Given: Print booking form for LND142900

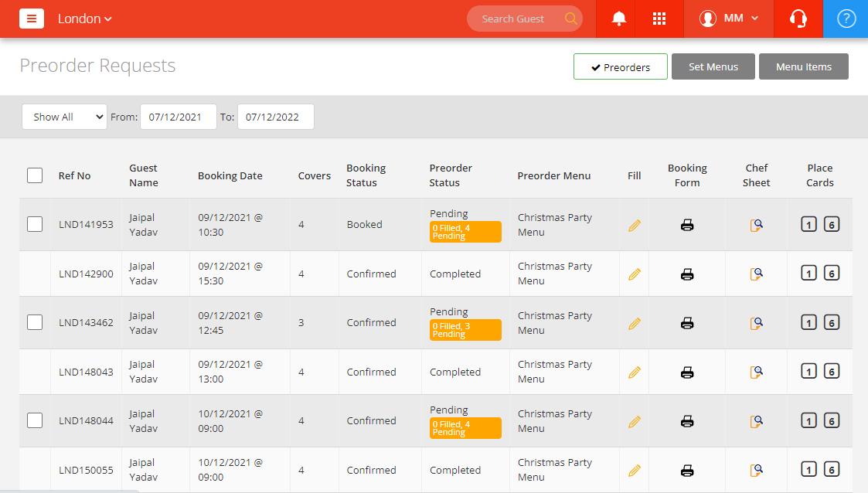Looking at the screenshot, I should click(x=687, y=274).
